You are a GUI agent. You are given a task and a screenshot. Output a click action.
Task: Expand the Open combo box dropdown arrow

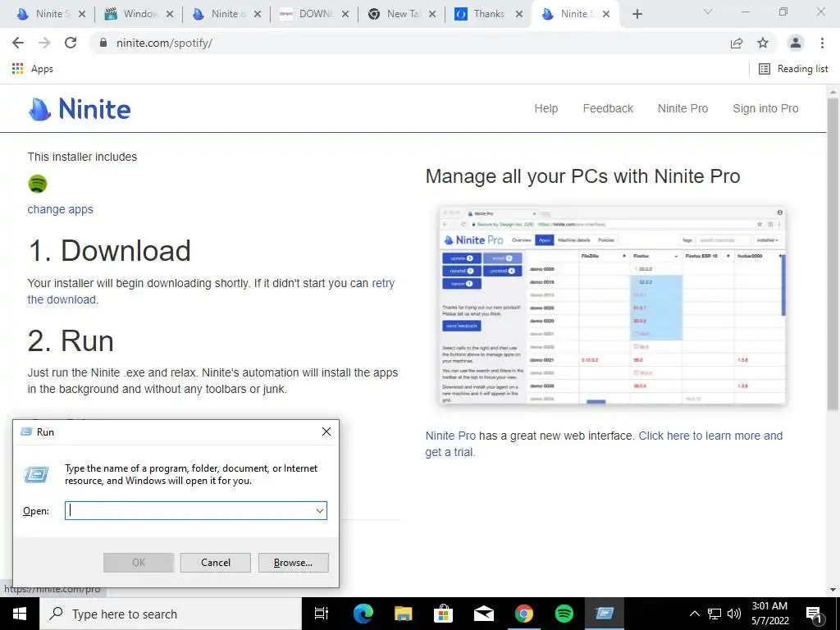(320, 510)
